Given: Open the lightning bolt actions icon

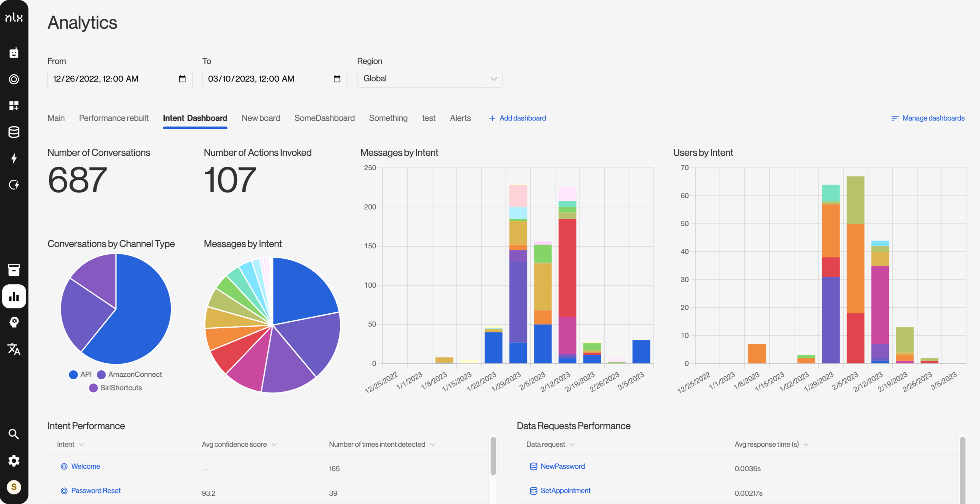Looking at the screenshot, I should [14, 158].
